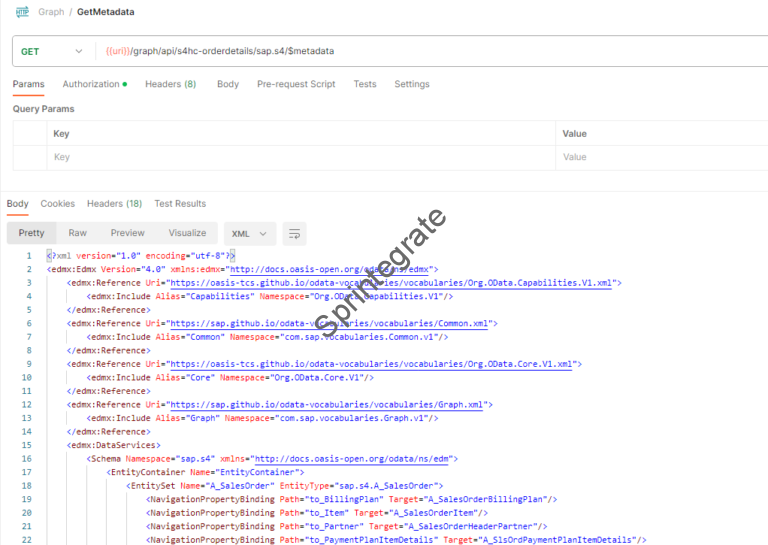Switch response view to Preview
This screenshot has width=768, height=545.
(127, 233)
